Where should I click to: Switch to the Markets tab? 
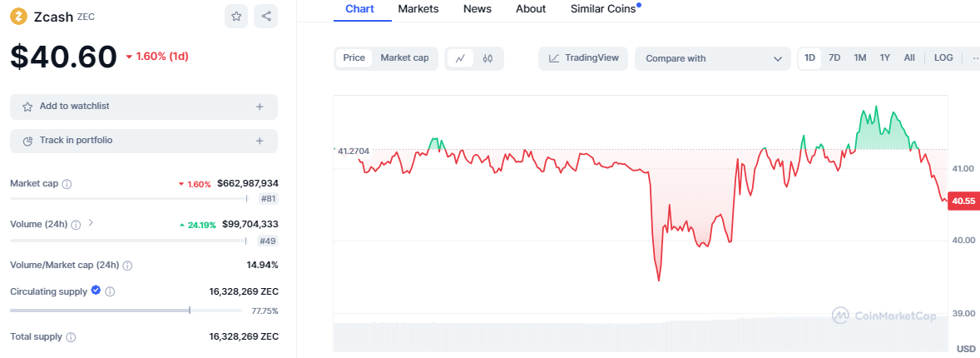point(418,9)
